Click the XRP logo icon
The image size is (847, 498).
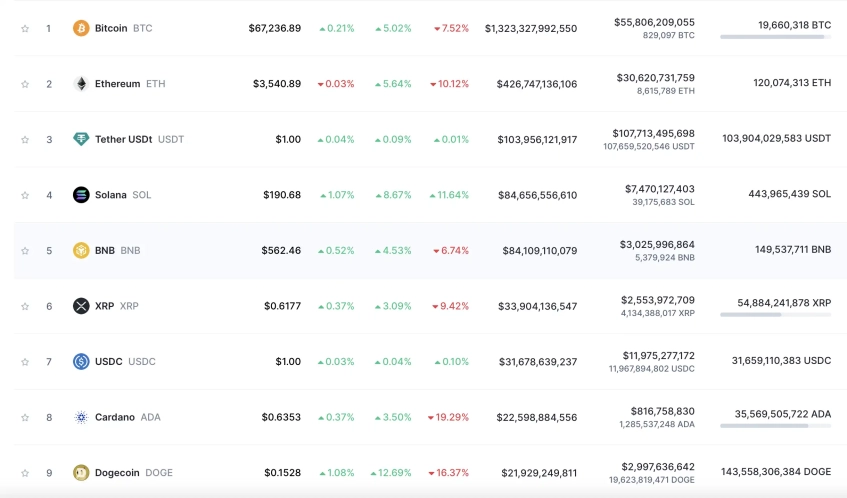tap(81, 306)
